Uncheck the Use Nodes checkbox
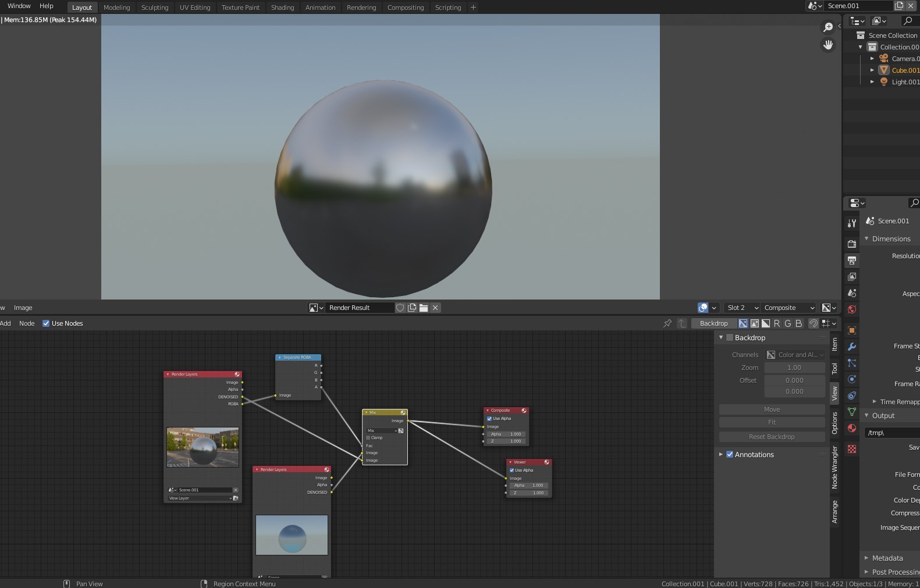 [x=46, y=323]
